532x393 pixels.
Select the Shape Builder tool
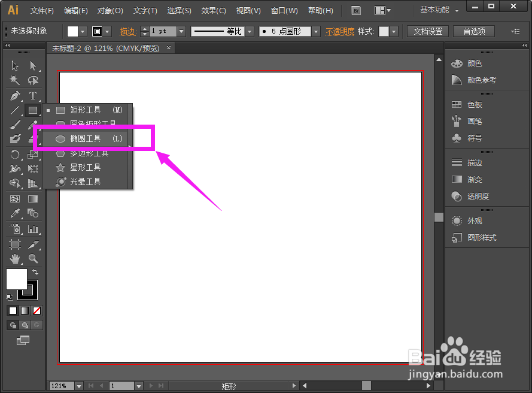(x=14, y=183)
